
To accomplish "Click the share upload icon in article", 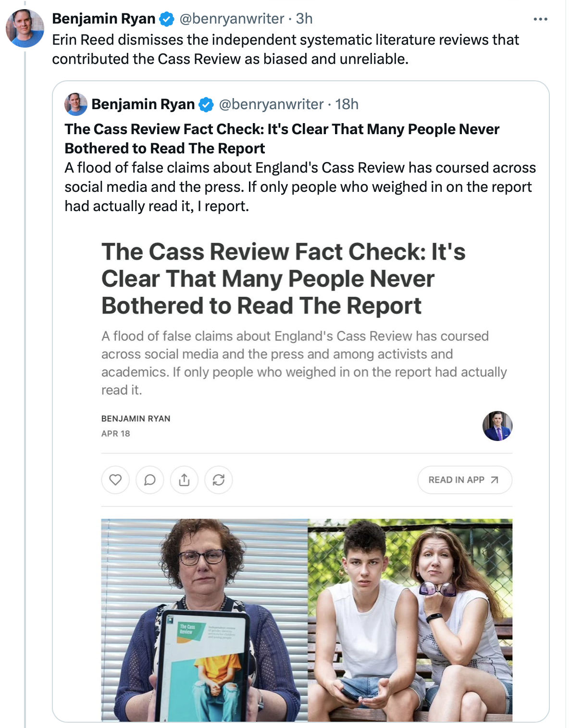I will 184,480.
